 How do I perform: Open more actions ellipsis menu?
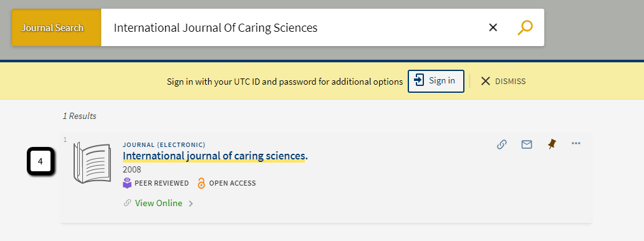(576, 143)
